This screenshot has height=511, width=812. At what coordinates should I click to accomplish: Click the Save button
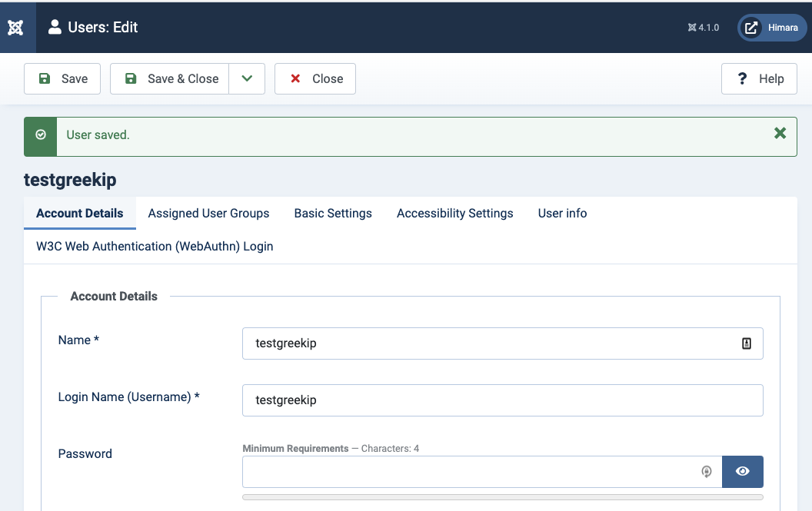(62, 78)
